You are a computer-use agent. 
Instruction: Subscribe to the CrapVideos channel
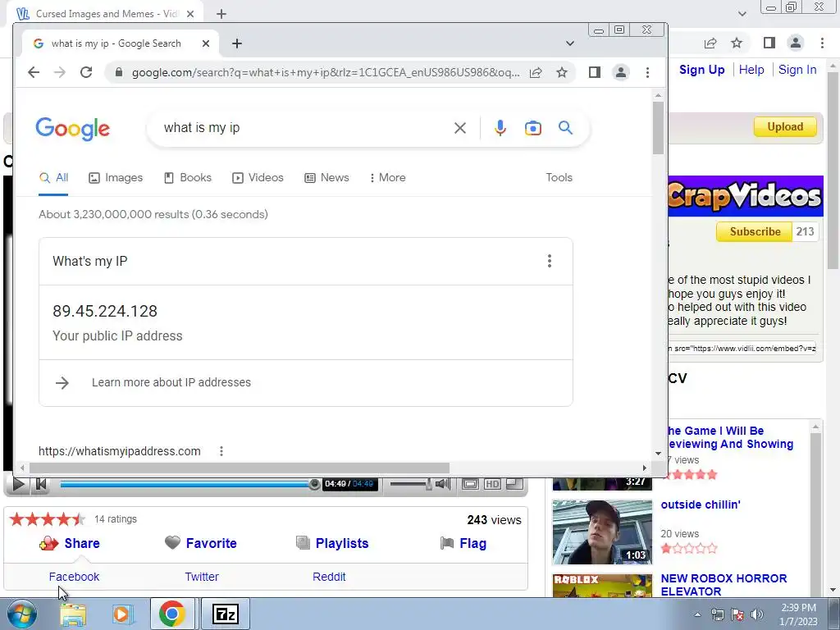click(x=755, y=231)
